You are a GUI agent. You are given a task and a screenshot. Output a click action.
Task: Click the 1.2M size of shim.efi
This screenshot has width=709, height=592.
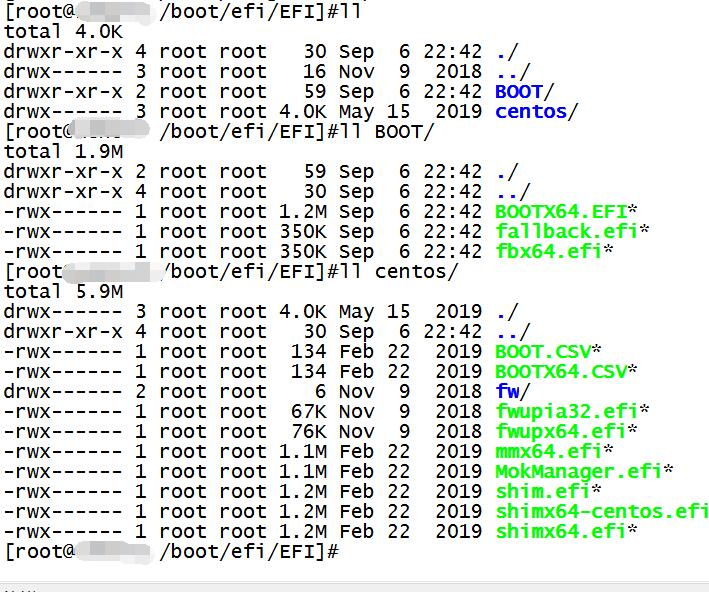point(303,491)
